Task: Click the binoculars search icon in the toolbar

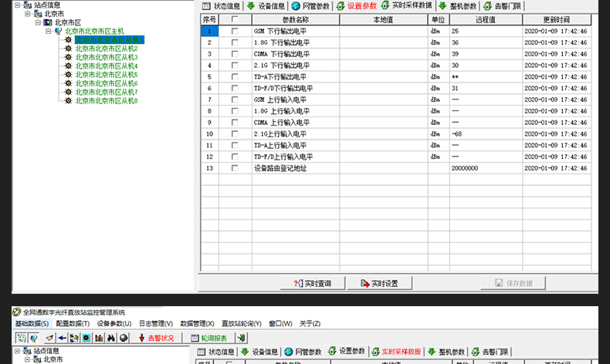Action: click(111, 338)
